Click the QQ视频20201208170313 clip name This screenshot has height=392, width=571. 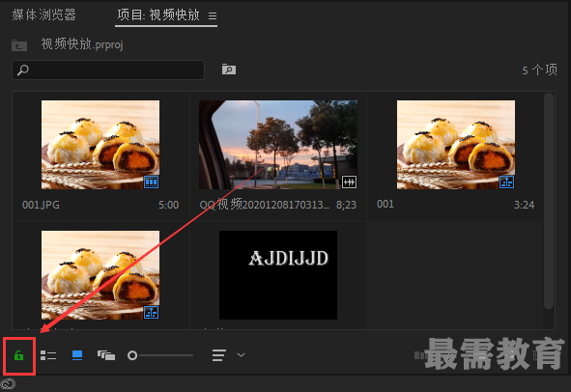[x=265, y=205]
